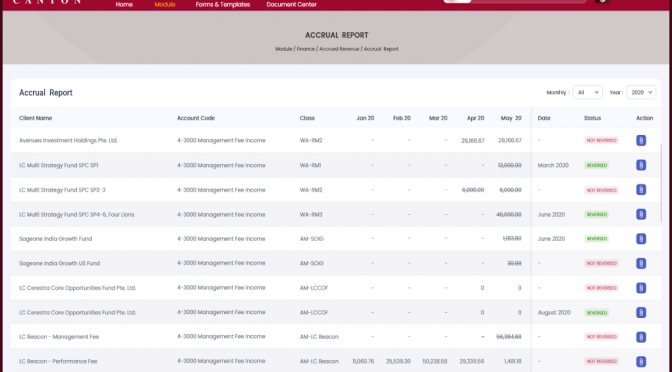
Task: Click the 50,238.58 Mar 20 value
Action: coord(435,361)
